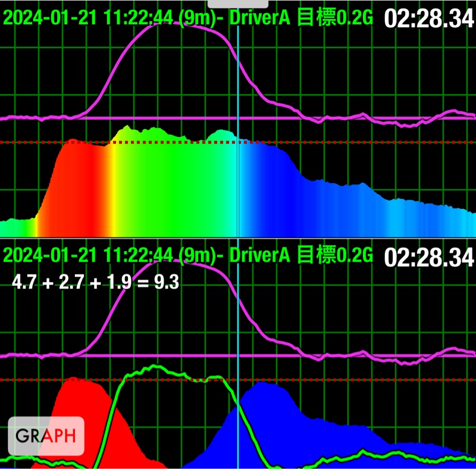The width and height of the screenshot is (476, 469).
Task: Tap the GRAPH button
Action: [x=46, y=436]
